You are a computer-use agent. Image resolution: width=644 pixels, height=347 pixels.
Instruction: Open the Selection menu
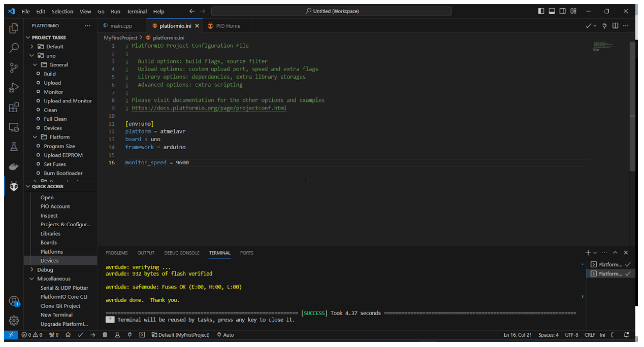click(62, 11)
